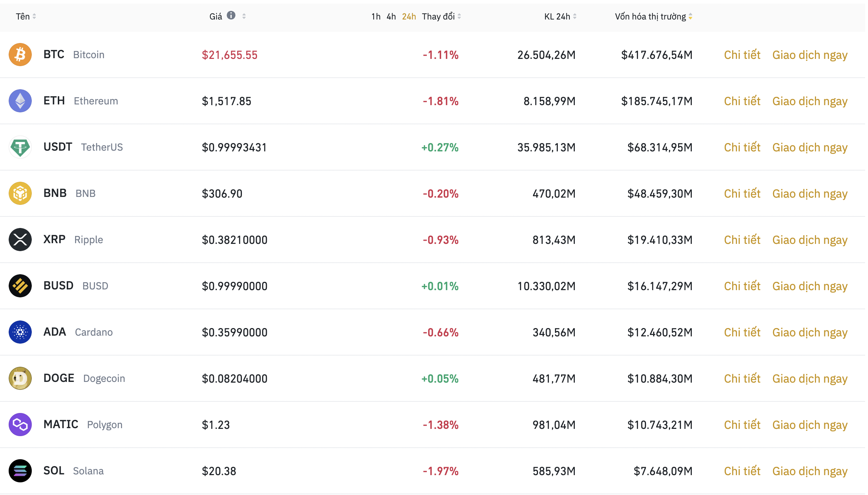The height and width of the screenshot is (495, 868).
Task: Click the Cardano name text
Action: tap(94, 332)
